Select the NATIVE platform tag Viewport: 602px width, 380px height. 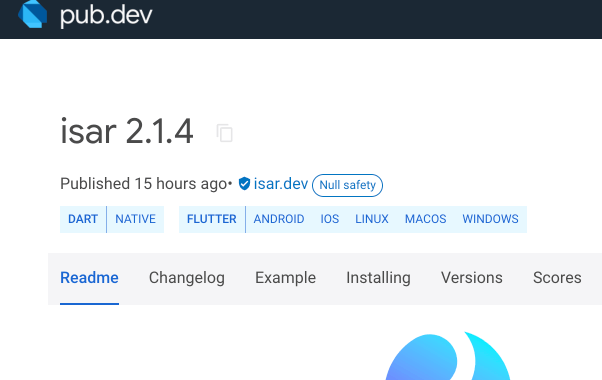click(x=136, y=219)
